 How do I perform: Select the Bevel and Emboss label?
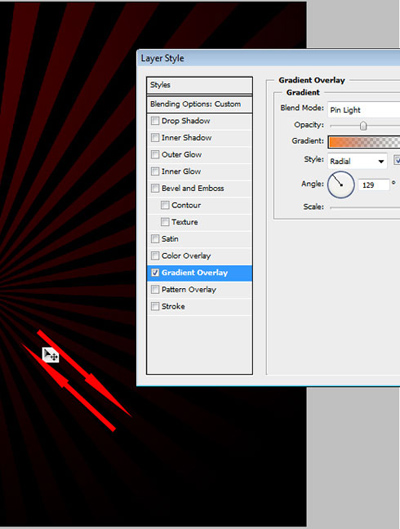point(193,188)
